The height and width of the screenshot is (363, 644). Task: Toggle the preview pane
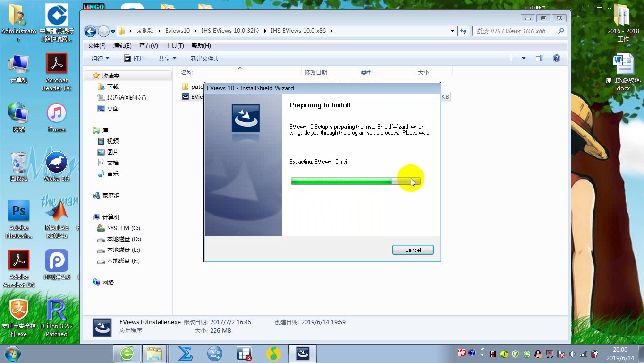tap(540, 58)
